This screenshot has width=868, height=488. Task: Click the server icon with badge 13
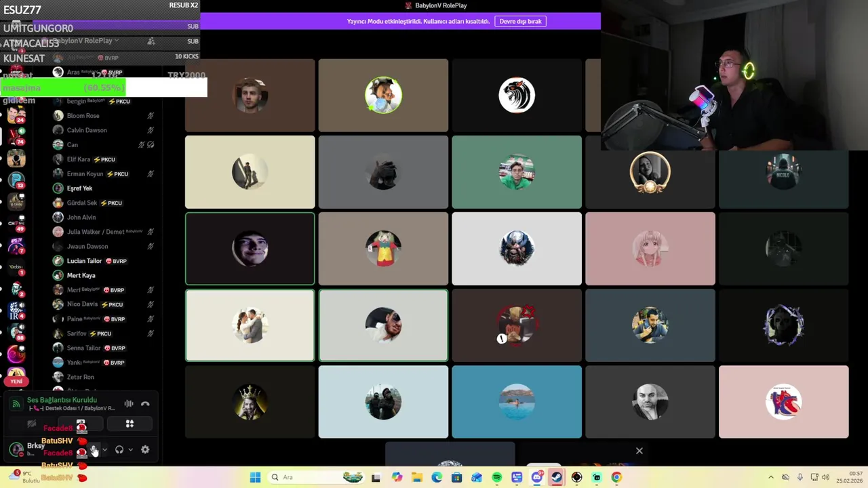16,180
